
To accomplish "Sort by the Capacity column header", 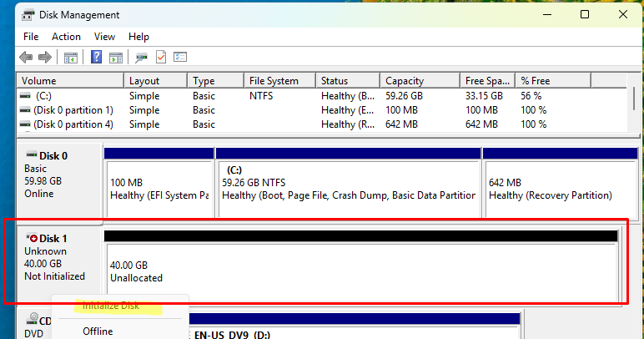I will tap(405, 81).
